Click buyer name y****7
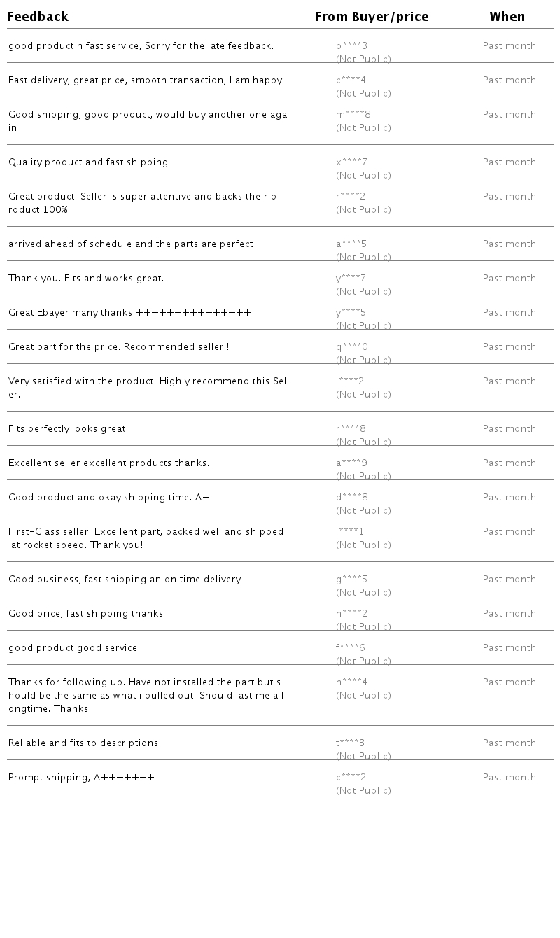The image size is (560, 938). point(351,279)
